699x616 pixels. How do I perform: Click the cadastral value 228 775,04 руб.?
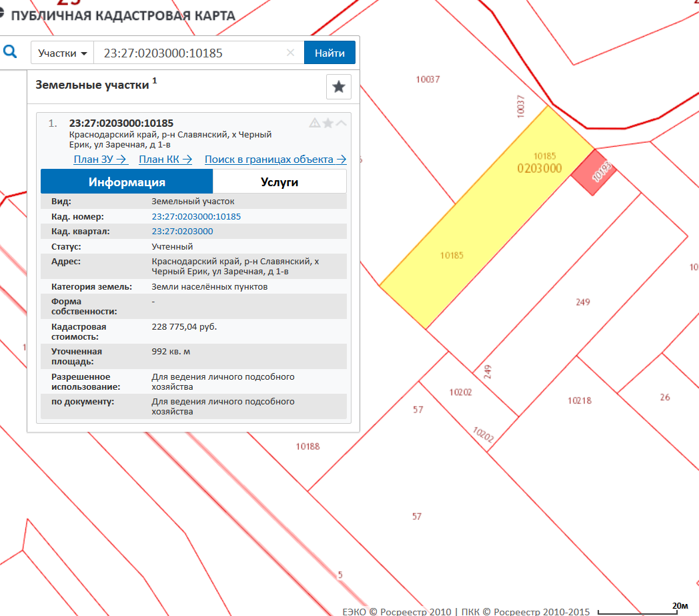pyautogui.click(x=184, y=326)
